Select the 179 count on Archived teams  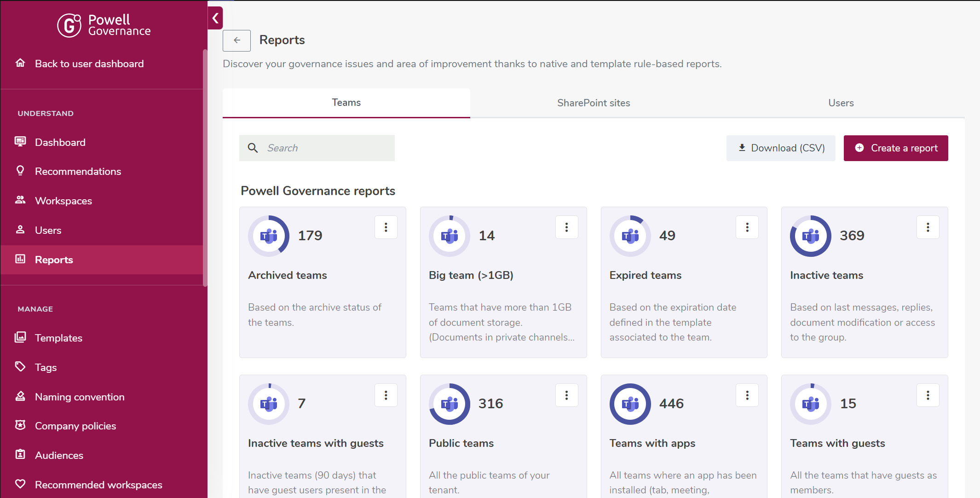tap(310, 236)
